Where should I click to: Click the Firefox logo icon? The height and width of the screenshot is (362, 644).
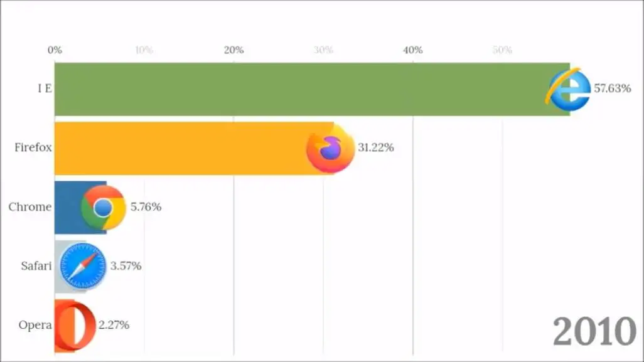pyautogui.click(x=330, y=149)
